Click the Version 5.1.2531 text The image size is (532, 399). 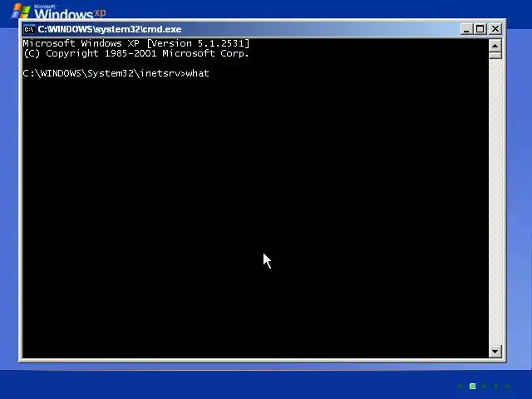(198, 43)
